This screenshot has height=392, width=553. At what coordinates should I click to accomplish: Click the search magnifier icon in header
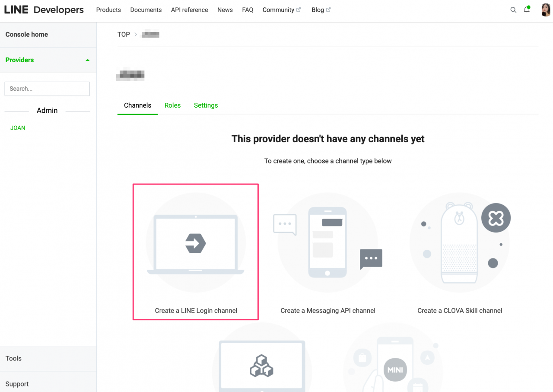point(513,10)
